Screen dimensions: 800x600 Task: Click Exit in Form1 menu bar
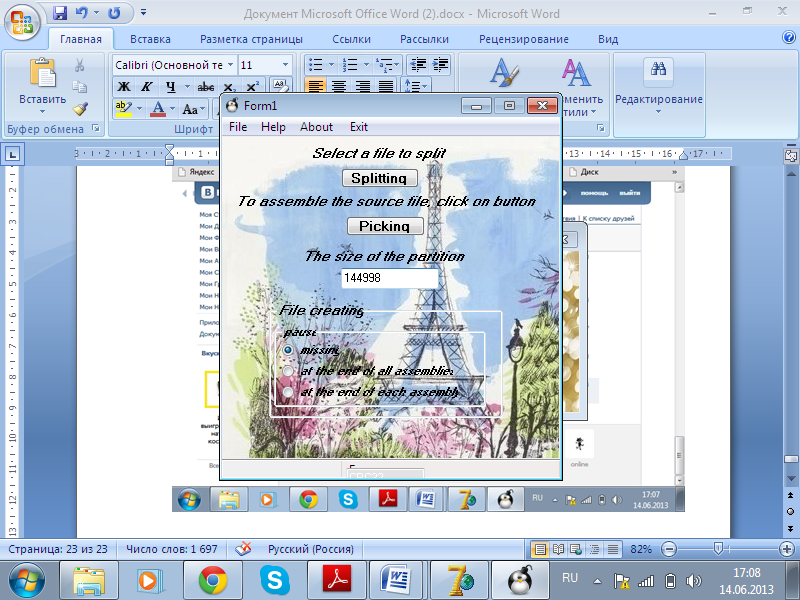point(359,127)
